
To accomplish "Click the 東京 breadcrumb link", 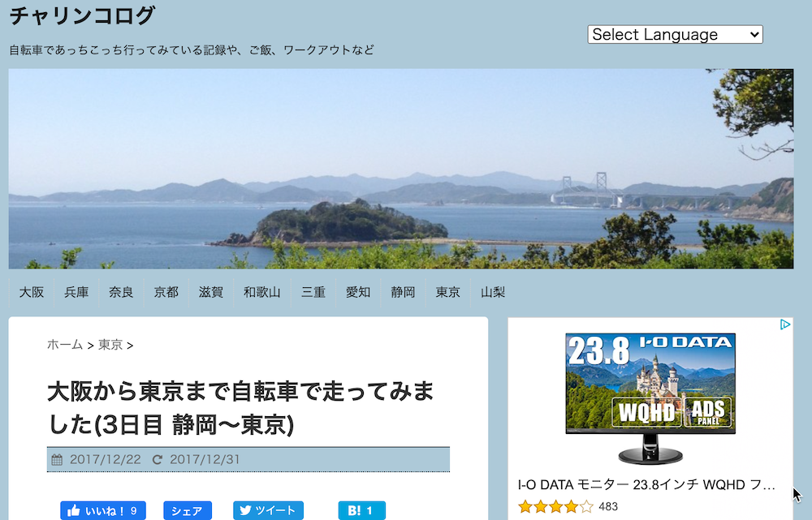I will (110, 345).
